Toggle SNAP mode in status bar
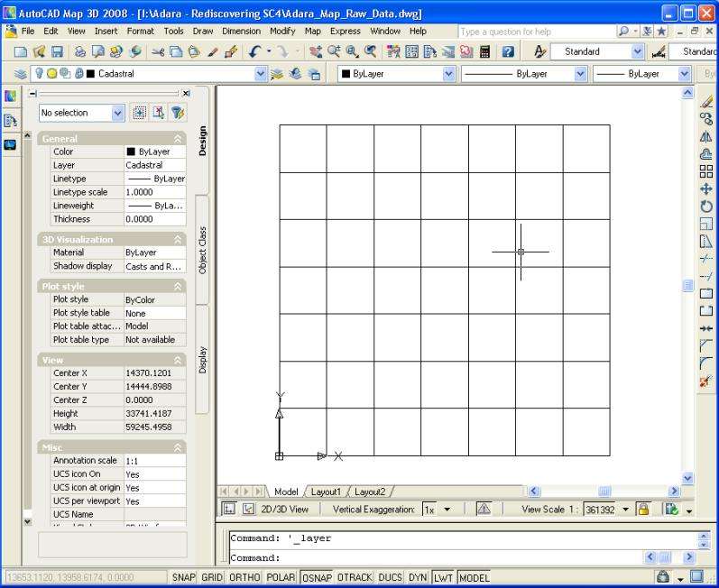The height and width of the screenshot is (588, 719). [x=184, y=576]
